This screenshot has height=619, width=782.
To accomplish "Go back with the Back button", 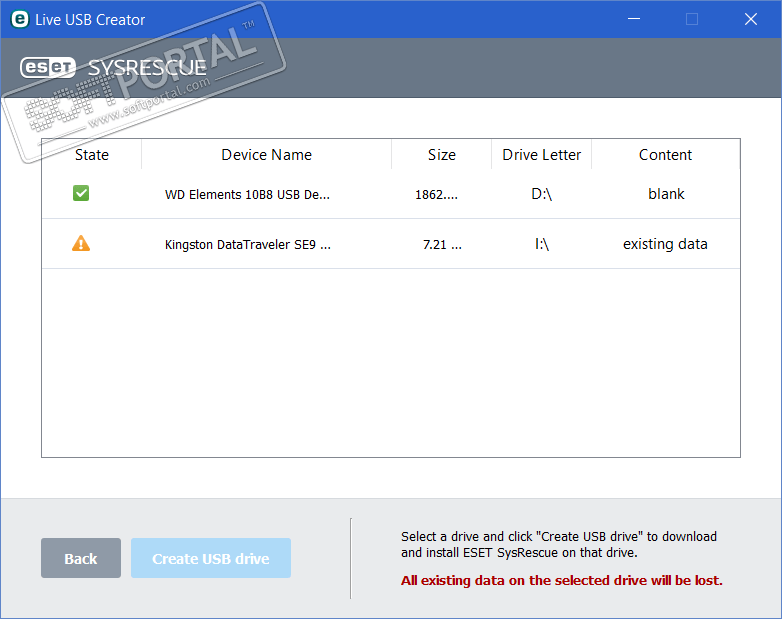I will point(81,558).
